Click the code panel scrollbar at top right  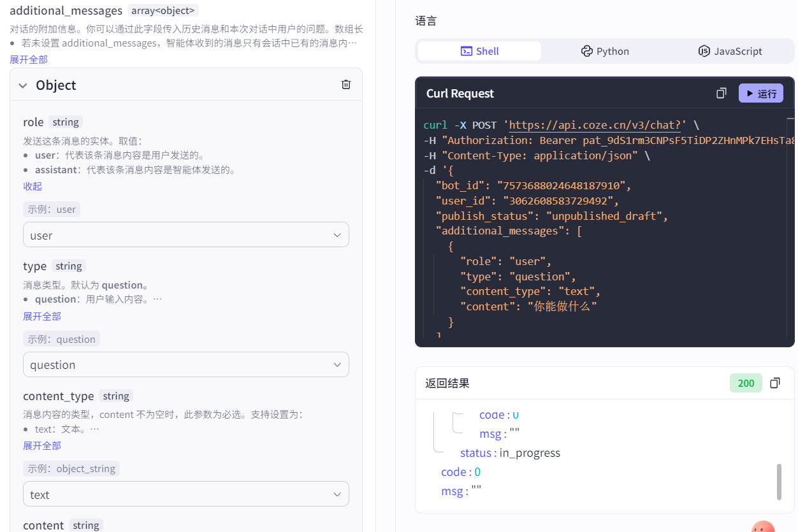click(790, 119)
